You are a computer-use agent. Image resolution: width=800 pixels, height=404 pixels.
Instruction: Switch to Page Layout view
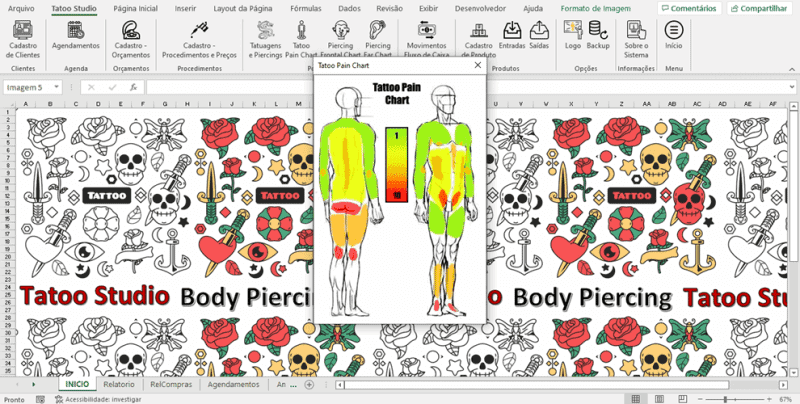coord(659,399)
